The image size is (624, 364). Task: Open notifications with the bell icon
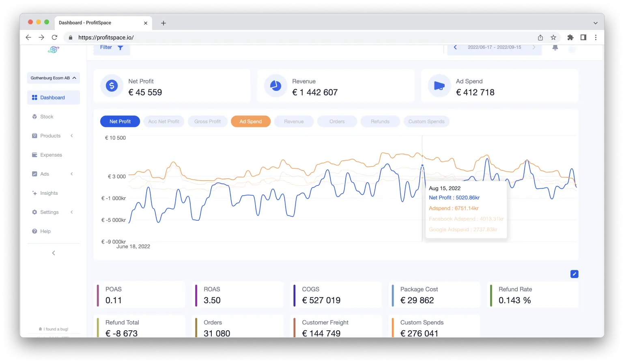[x=555, y=47]
